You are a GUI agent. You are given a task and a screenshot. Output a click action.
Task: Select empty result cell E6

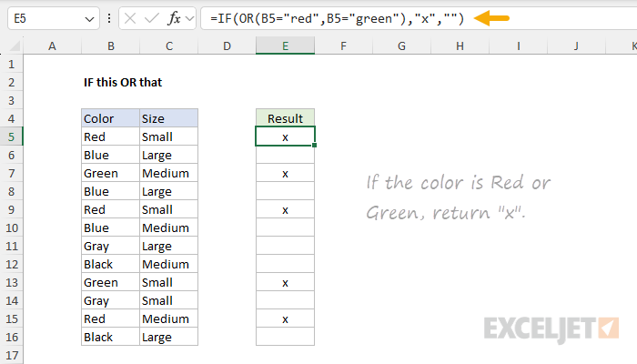point(285,156)
